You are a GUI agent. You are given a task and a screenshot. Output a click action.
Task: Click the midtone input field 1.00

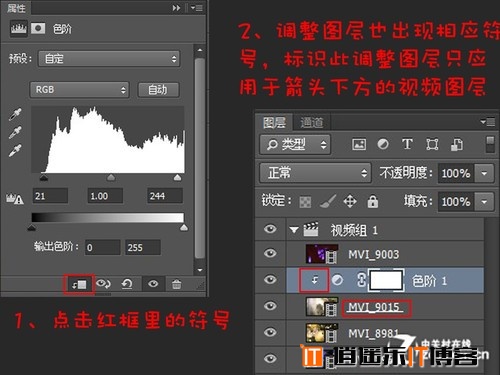105,196
